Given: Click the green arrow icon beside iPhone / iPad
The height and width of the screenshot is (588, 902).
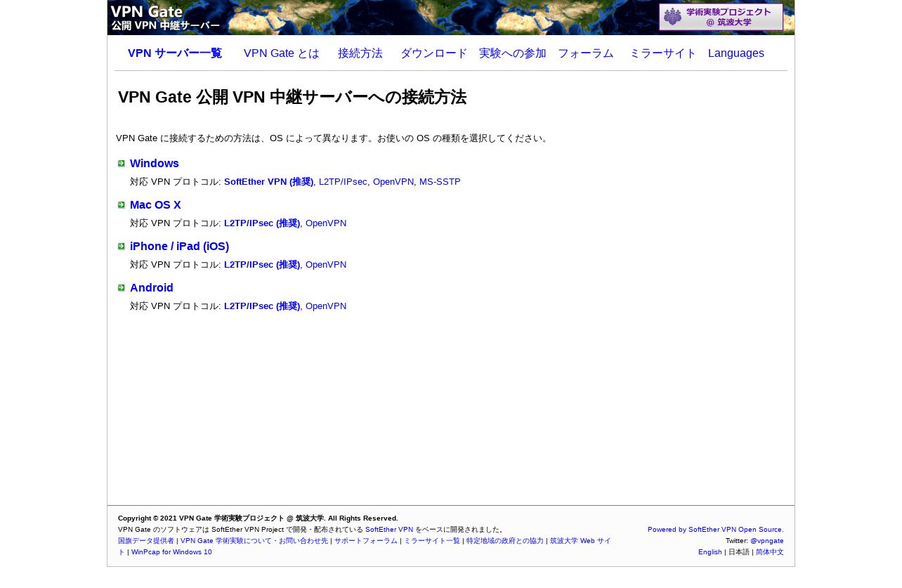Looking at the screenshot, I should point(122,247).
